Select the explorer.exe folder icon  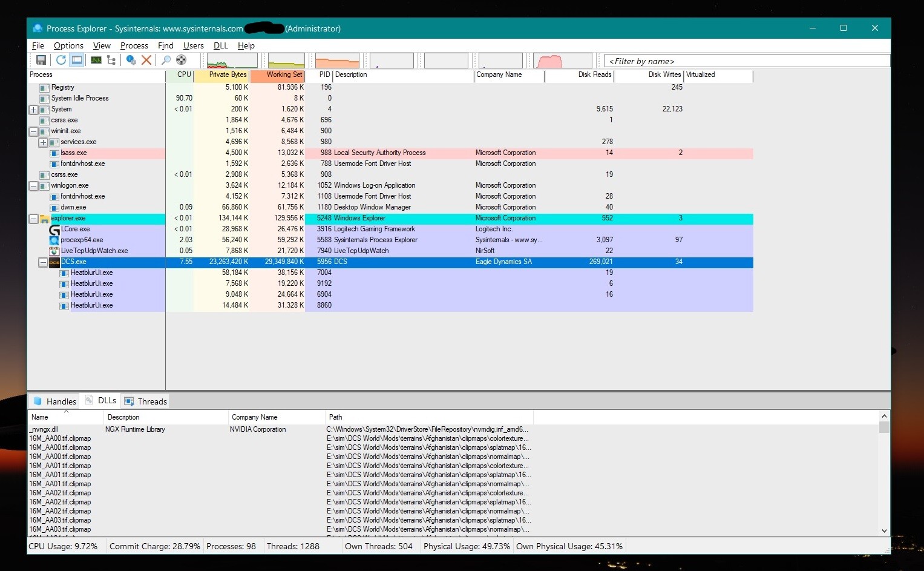[x=45, y=219]
